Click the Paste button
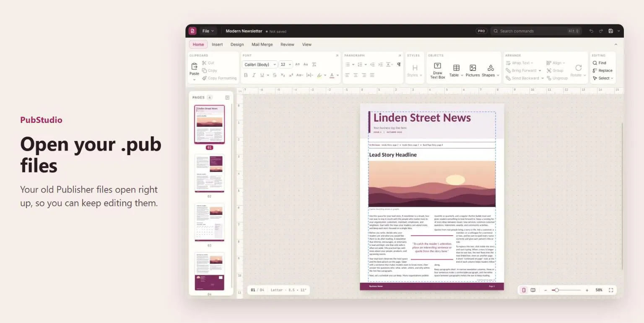The image size is (644, 323). pos(194,71)
